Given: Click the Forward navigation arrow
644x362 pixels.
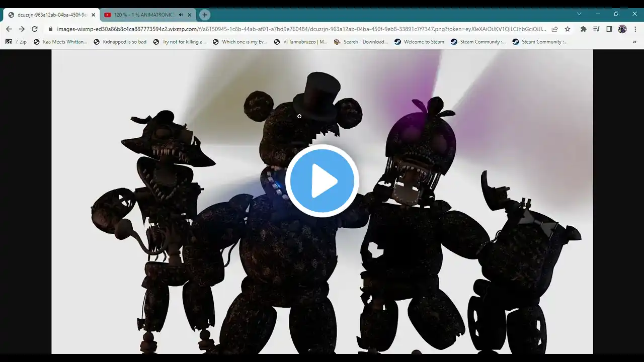Looking at the screenshot, I should [x=22, y=29].
